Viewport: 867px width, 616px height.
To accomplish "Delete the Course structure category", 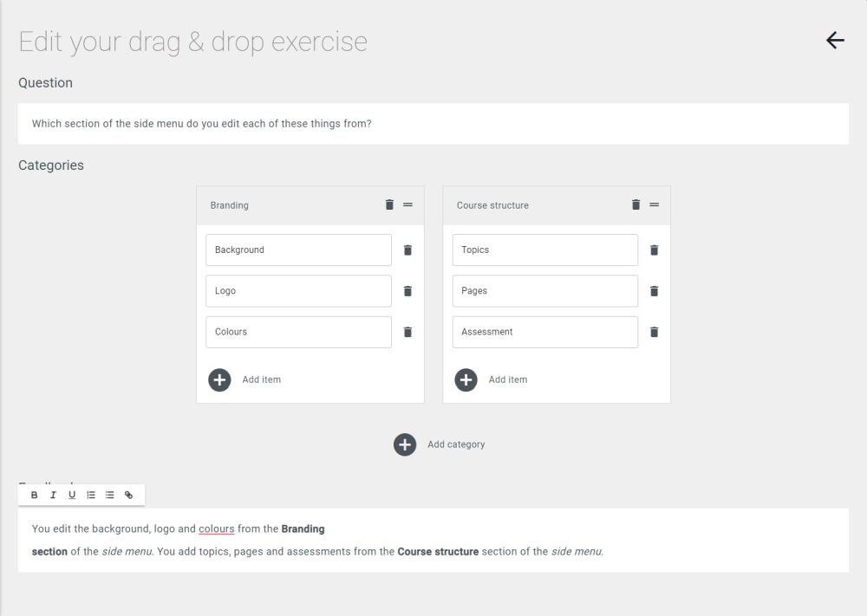I will pyautogui.click(x=636, y=204).
